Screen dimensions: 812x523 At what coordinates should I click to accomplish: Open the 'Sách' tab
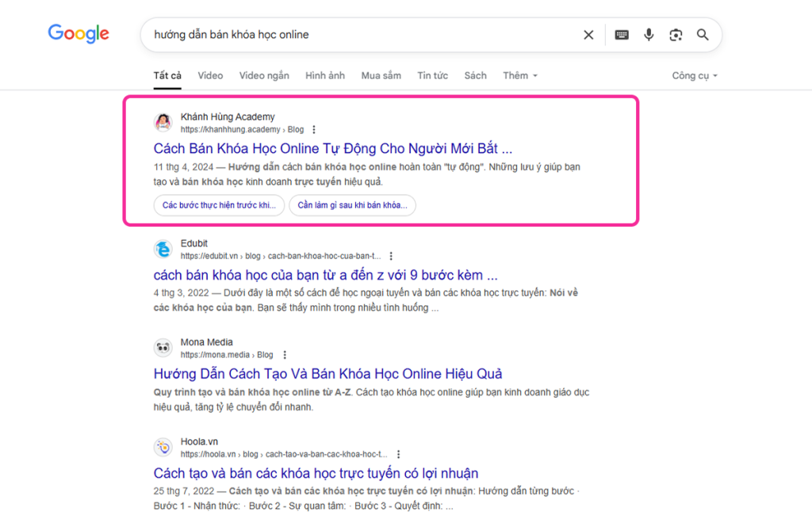[x=476, y=75]
